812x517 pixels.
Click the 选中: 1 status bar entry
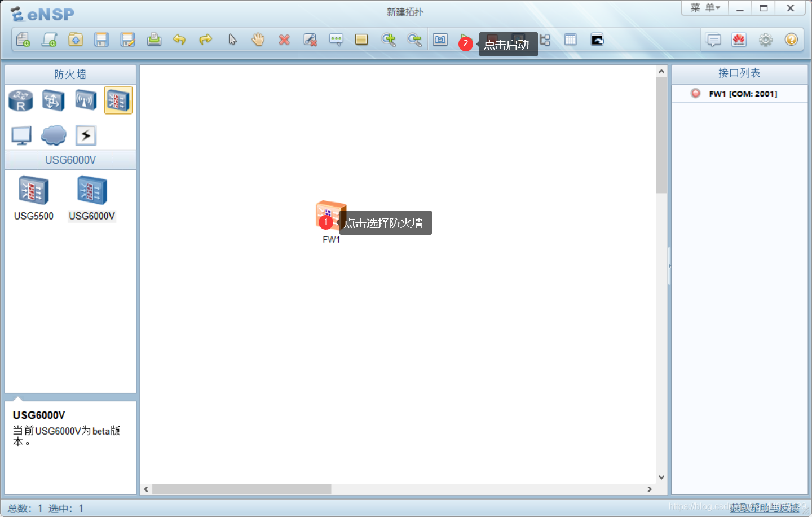pos(66,509)
